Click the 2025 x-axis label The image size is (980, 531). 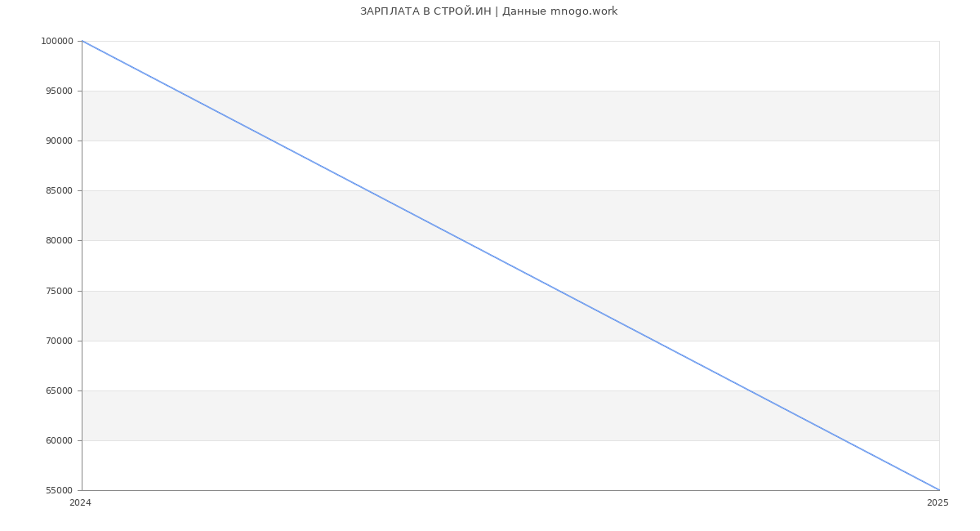[938, 503]
